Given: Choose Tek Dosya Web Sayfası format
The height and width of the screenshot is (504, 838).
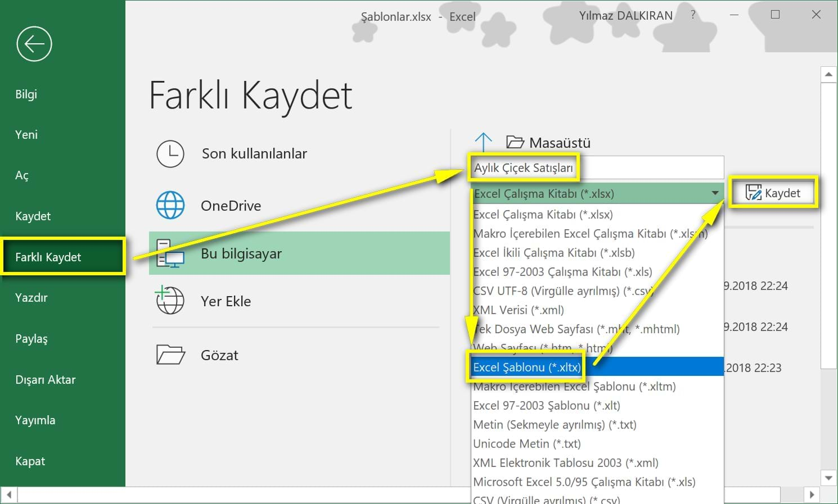Looking at the screenshot, I should click(x=597, y=329).
